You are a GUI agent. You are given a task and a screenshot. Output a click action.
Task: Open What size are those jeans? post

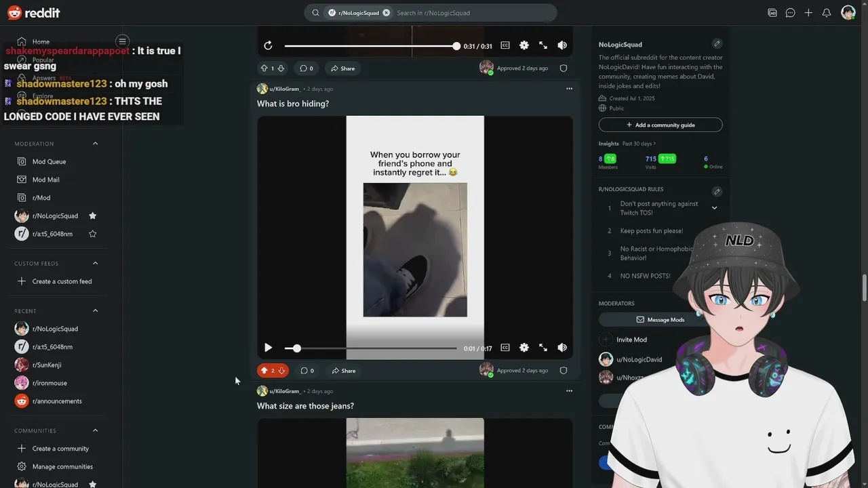tap(305, 406)
